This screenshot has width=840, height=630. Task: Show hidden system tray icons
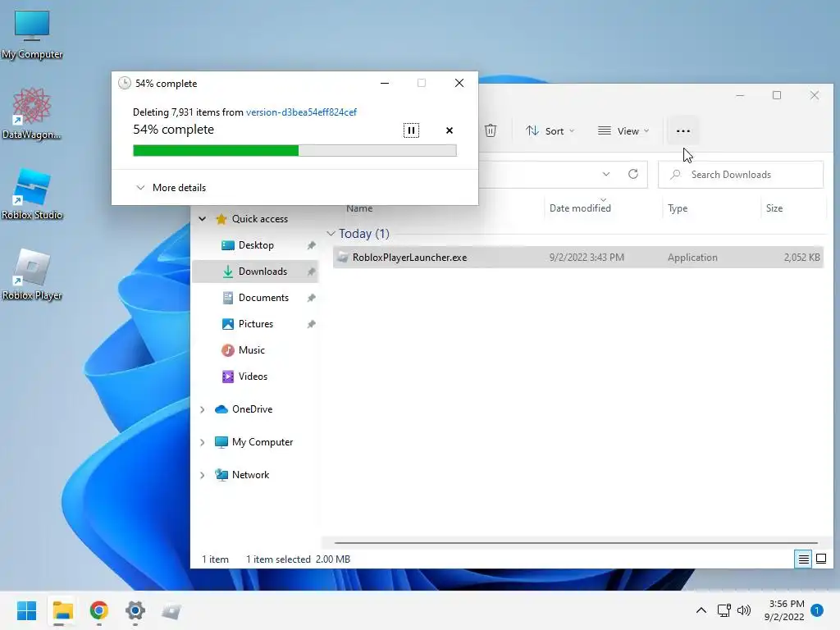pos(701,610)
